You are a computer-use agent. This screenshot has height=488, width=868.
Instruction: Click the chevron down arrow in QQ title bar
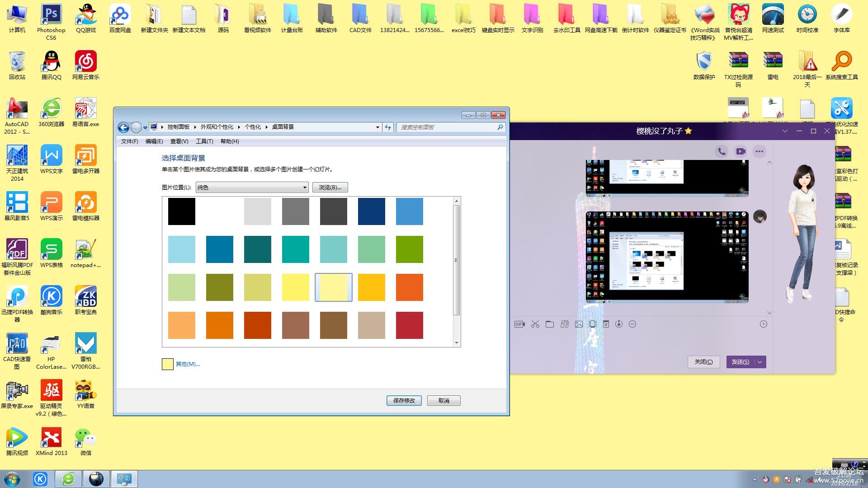click(785, 131)
